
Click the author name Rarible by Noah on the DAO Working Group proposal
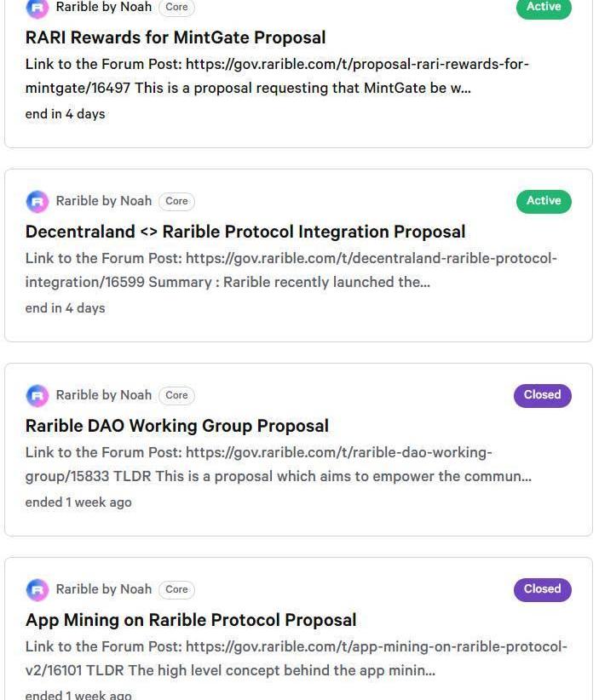coord(104,396)
